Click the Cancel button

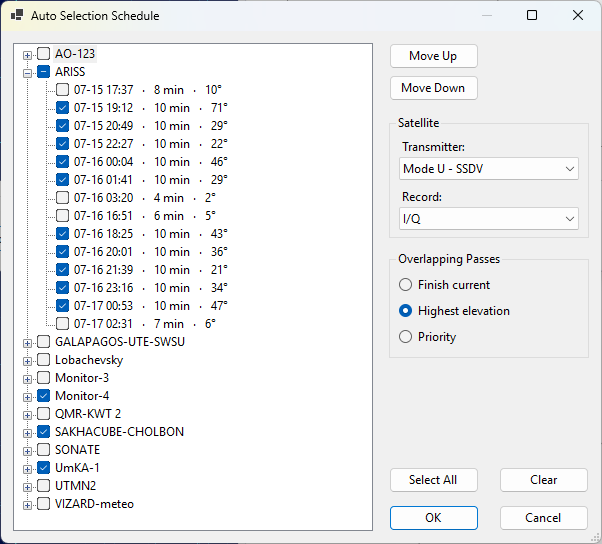tap(544, 518)
